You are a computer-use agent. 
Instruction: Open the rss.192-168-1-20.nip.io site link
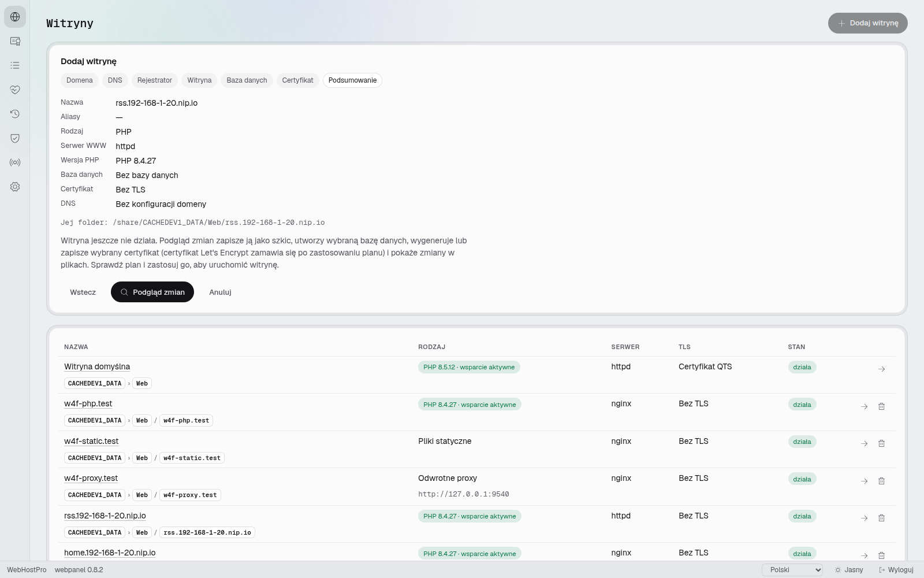click(105, 516)
